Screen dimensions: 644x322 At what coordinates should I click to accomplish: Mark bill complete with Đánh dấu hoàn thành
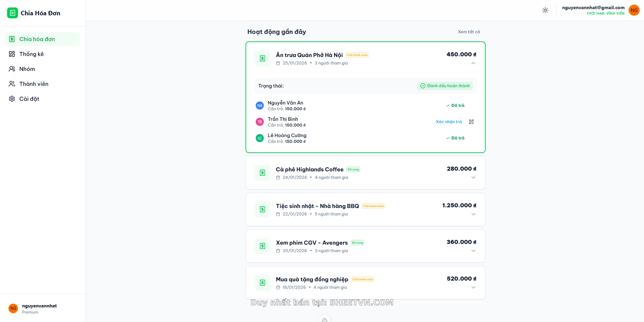tap(445, 86)
